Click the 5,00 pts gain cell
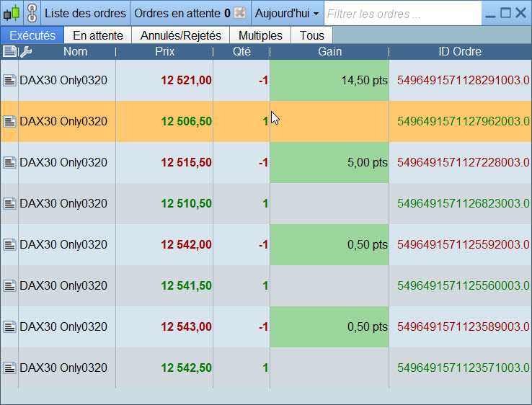 point(329,162)
